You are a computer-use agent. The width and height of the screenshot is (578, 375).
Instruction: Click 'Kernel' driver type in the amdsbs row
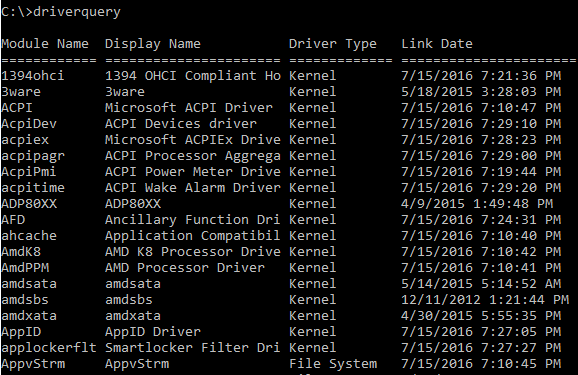coord(313,300)
